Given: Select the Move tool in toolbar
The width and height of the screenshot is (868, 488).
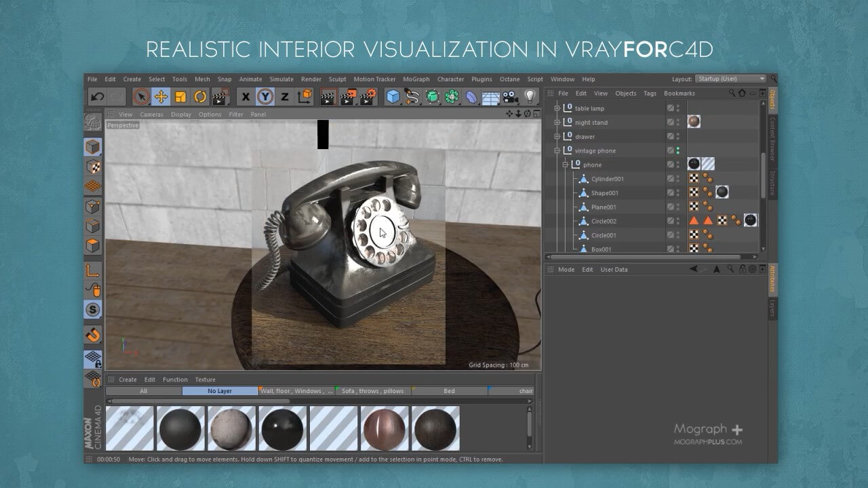Looking at the screenshot, I should coord(161,97).
